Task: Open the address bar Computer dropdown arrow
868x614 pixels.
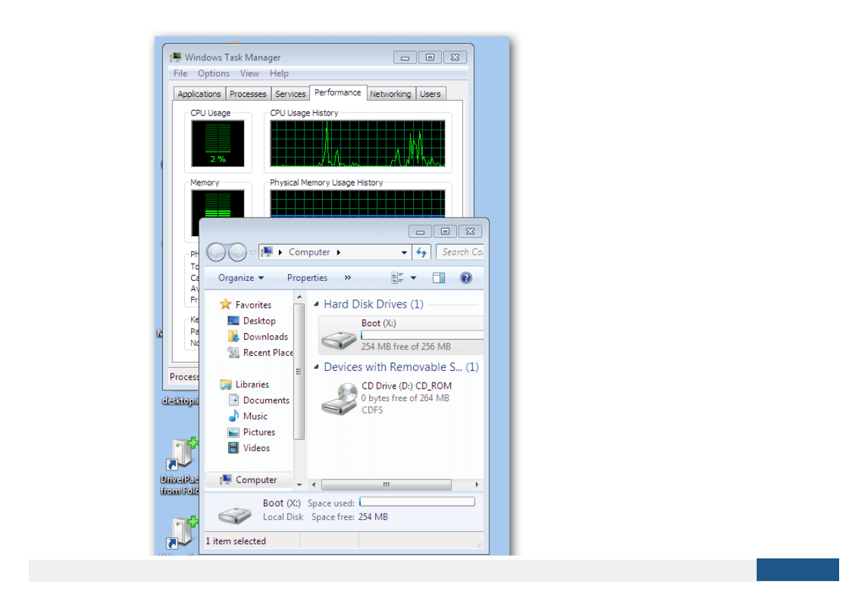Action: click(x=405, y=252)
